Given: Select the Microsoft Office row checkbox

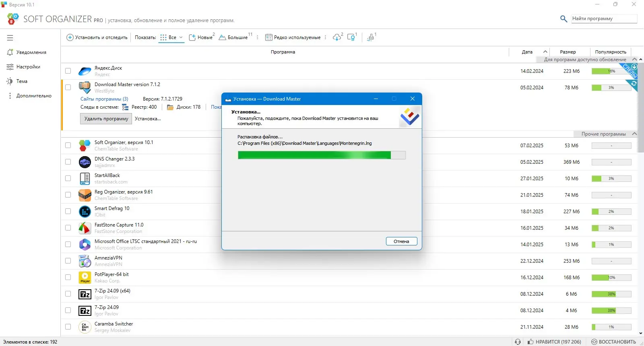Looking at the screenshot, I should (x=68, y=244).
